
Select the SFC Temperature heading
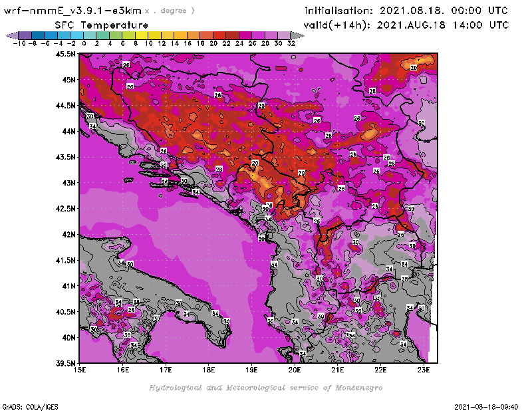pyautogui.click(x=102, y=25)
